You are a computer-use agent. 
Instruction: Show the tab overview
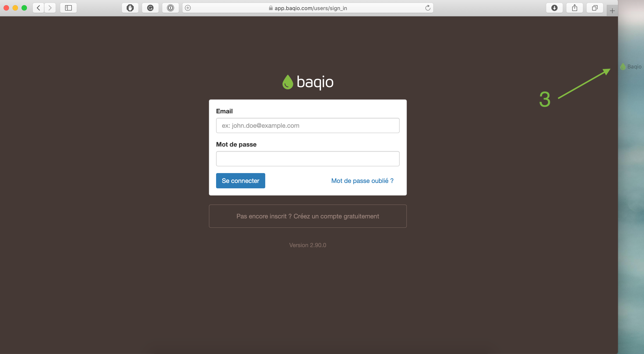pyautogui.click(x=595, y=8)
